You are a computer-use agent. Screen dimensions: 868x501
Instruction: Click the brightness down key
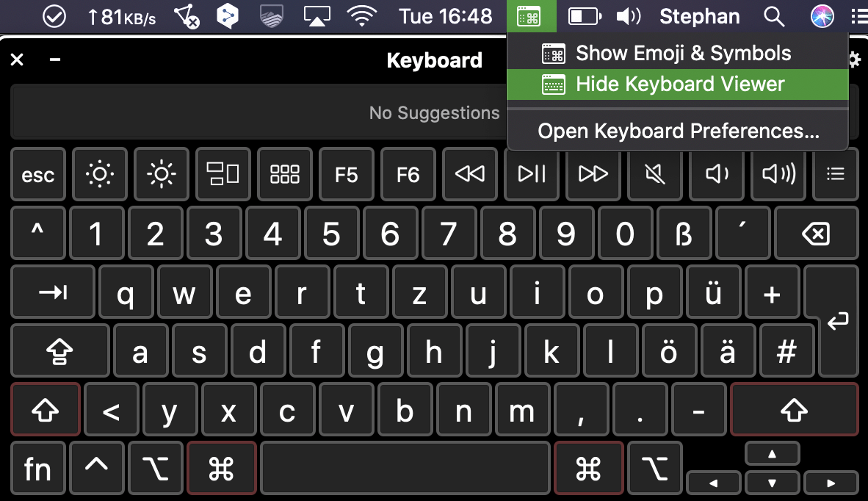coord(100,174)
